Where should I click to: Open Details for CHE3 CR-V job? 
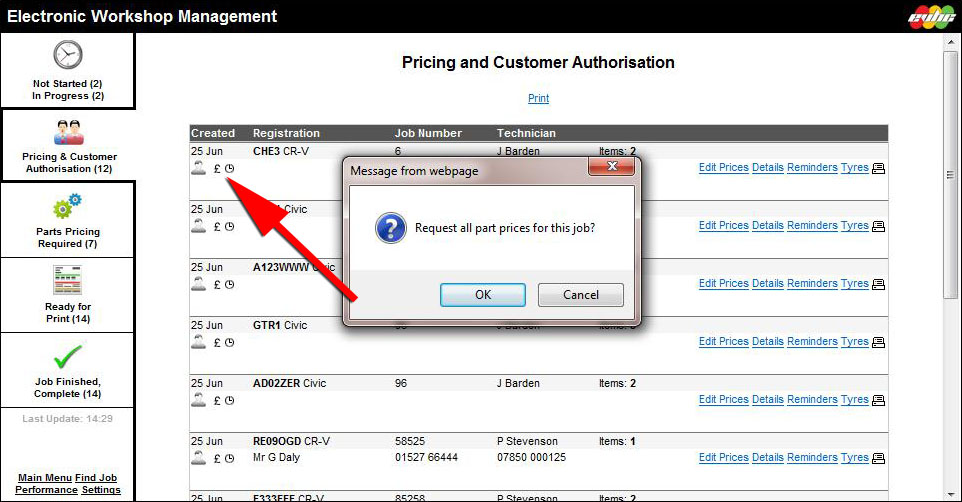pos(768,168)
